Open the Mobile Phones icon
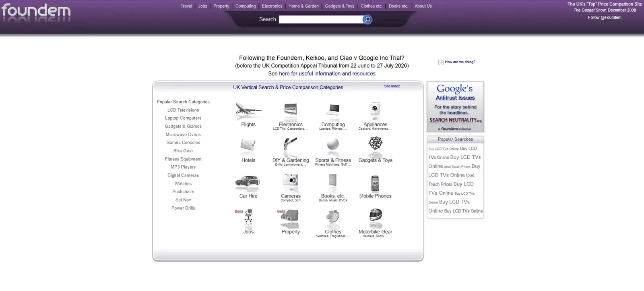The height and width of the screenshot is (291, 644). click(375, 183)
